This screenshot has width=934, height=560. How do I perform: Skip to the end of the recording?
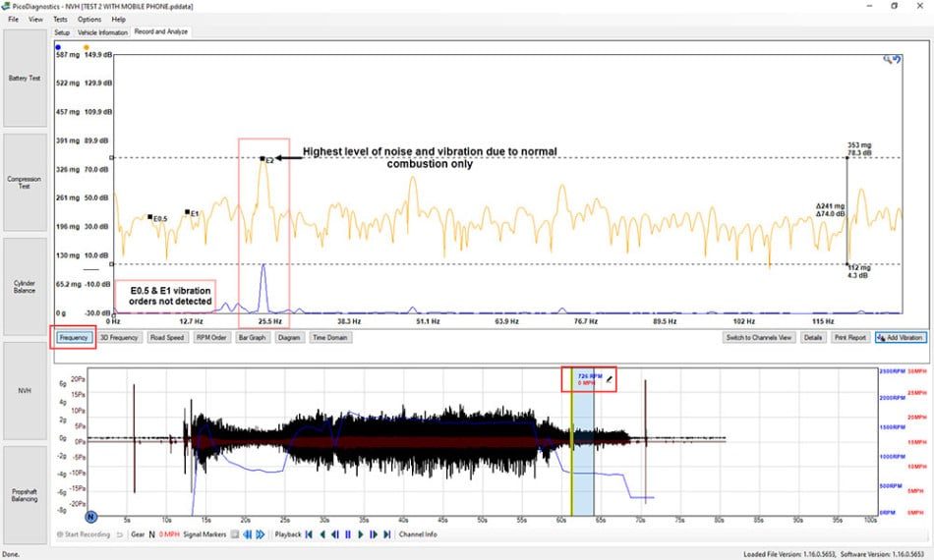tap(387, 534)
